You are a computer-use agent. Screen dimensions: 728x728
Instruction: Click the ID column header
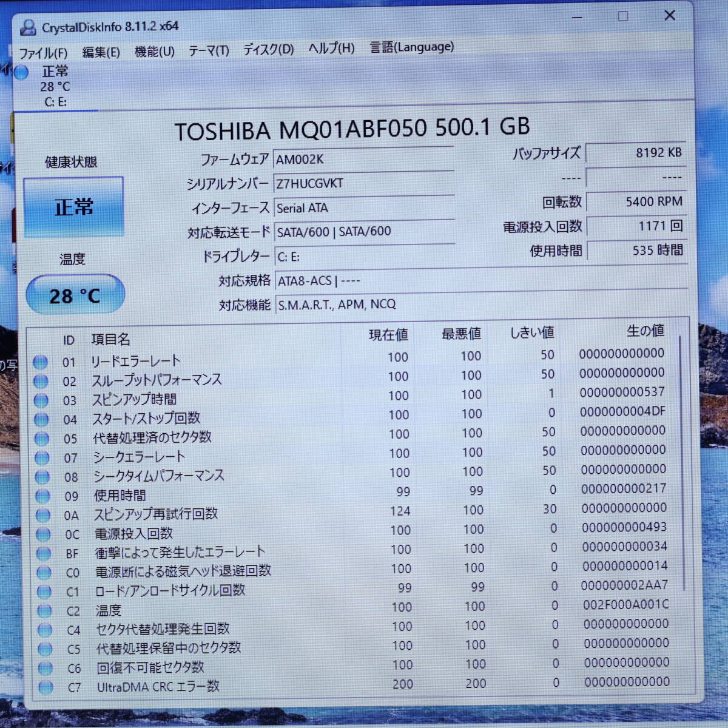click(69, 340)
